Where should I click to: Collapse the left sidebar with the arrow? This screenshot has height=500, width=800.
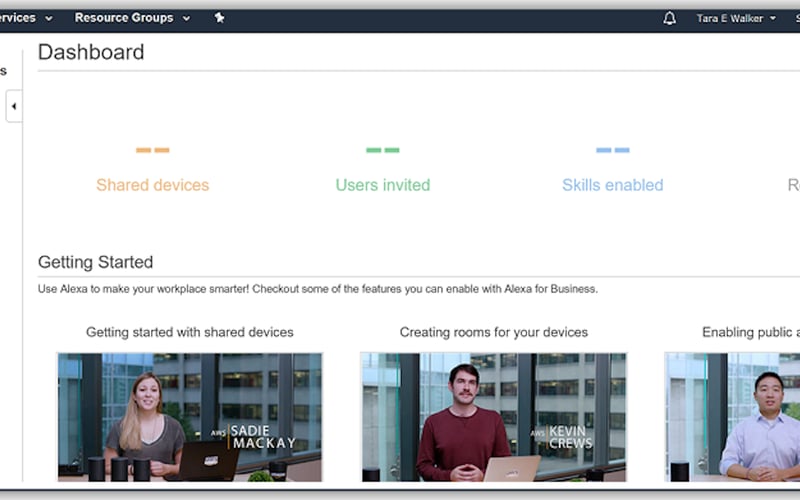click(x=14, y=106)
